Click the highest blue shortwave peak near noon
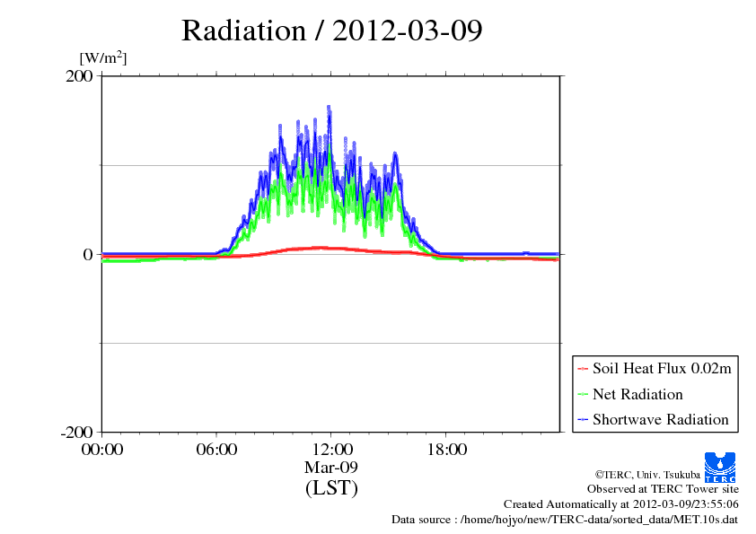The width and height of the screenshot is (756, 534). click(x=330, y=109)
